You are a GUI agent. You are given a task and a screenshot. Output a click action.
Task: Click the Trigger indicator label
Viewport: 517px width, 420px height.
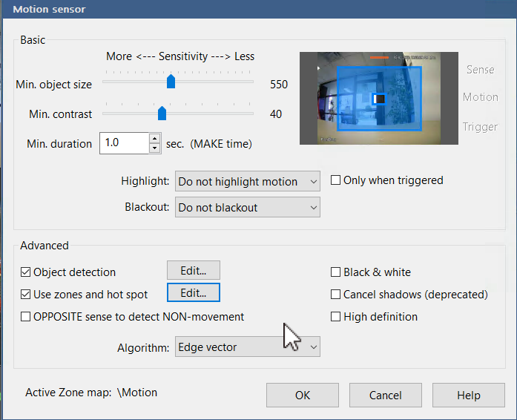pyautogui.click(x=480, y=127)
